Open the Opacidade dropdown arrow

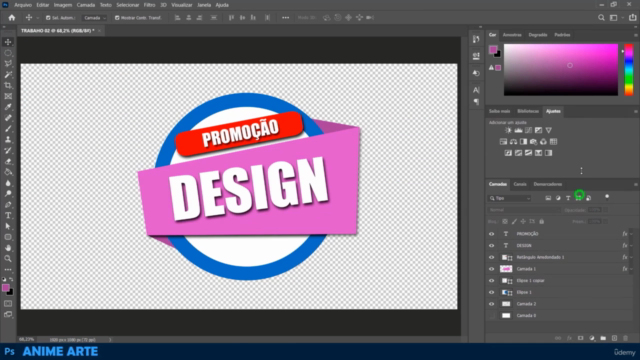click(x=606, y=210)
